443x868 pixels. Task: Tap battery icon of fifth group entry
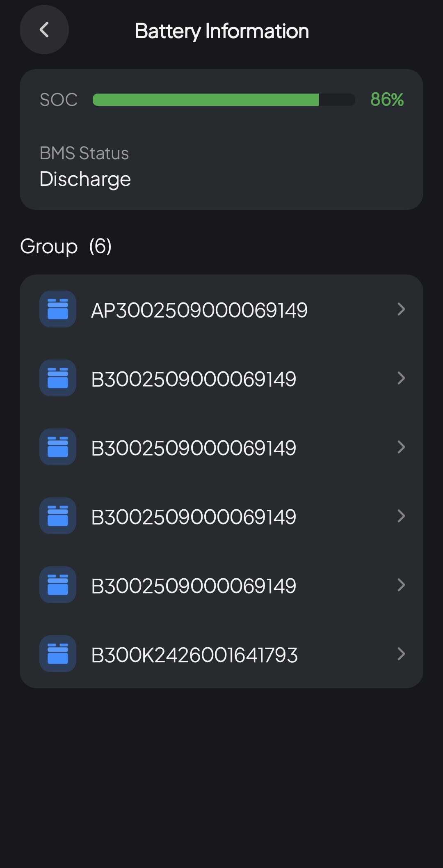coord(58,585)
